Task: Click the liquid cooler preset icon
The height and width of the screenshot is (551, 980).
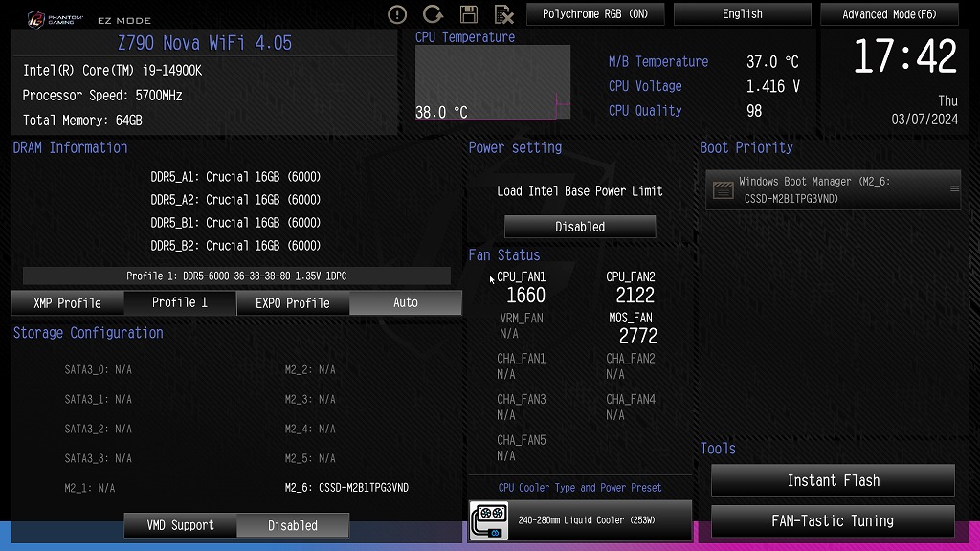Action: pyautogui.click(x=489, y=520)
